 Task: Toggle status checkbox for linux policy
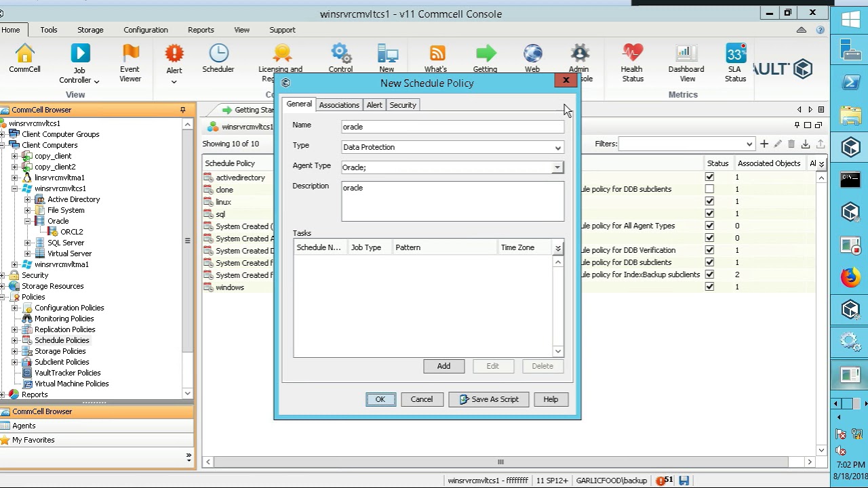coord(709,201)
